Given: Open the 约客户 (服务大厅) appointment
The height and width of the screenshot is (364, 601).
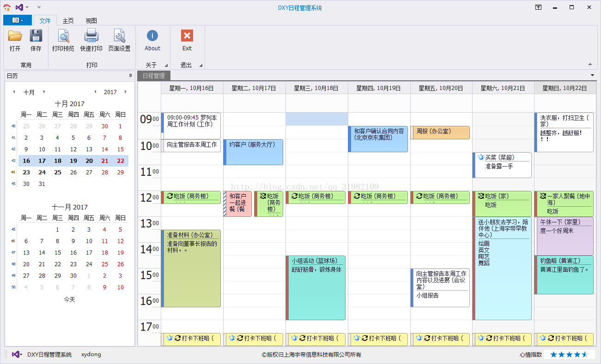Looking at the screenshot, I should (x=253, y=152).
